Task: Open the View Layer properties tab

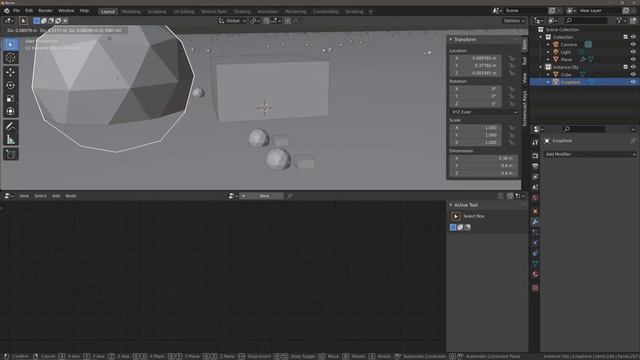Action: pyautogui.click(x=535, y=177)
